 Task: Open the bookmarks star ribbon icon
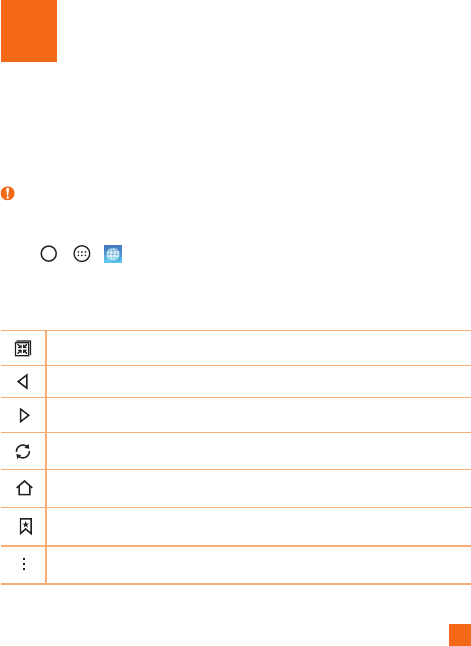click(x=26, y=526)
